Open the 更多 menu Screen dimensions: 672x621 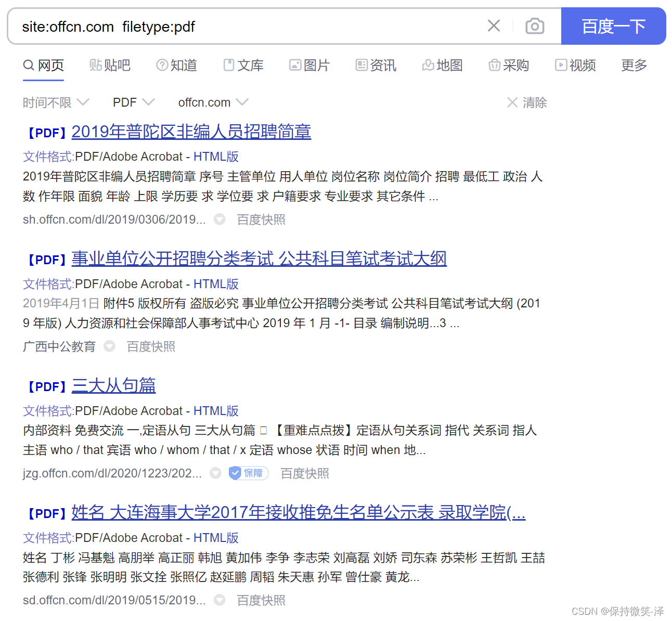(x=634, y=66)
